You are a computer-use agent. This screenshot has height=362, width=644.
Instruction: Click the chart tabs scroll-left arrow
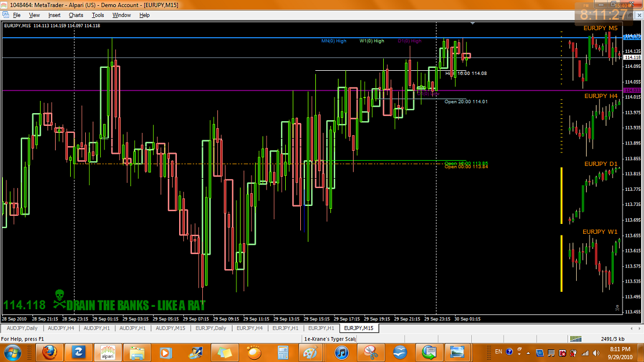coord(632,328)
